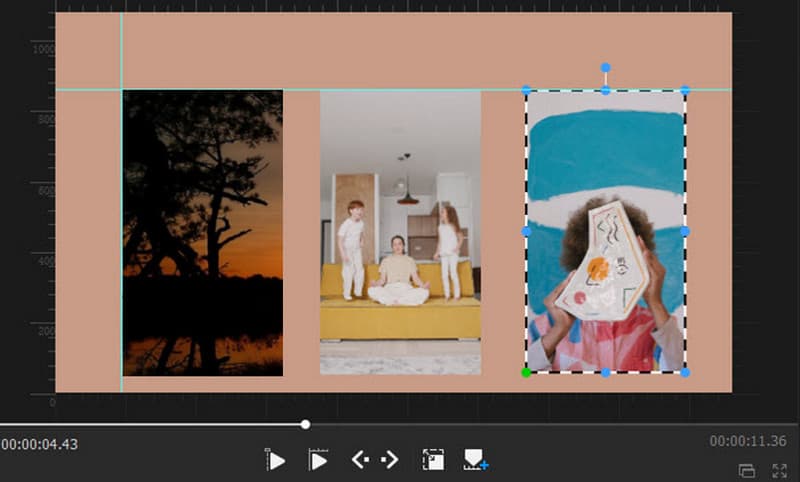Click the 1000 mark on the vertical ruler
Viewport: 800px width, 482px height.
click(43, 49)
